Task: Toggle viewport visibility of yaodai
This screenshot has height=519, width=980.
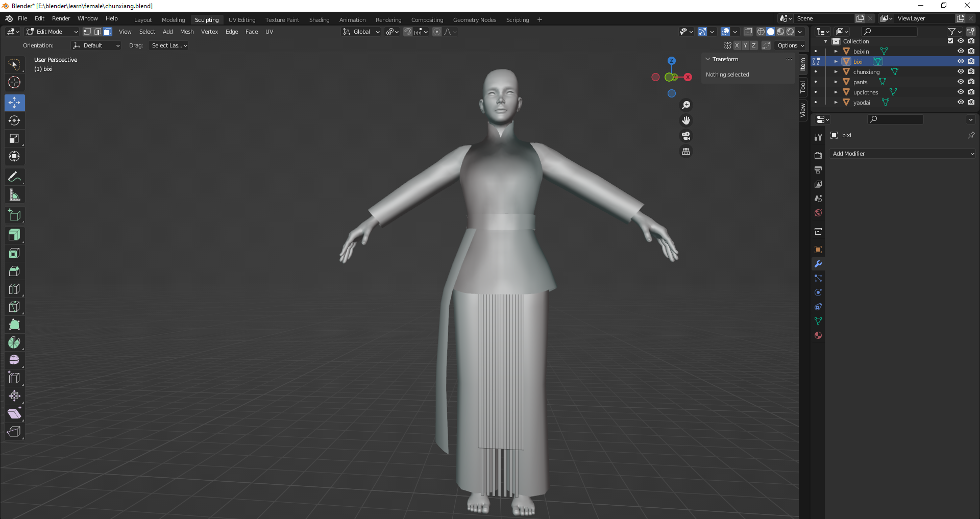Action: (x=961, y=102)
